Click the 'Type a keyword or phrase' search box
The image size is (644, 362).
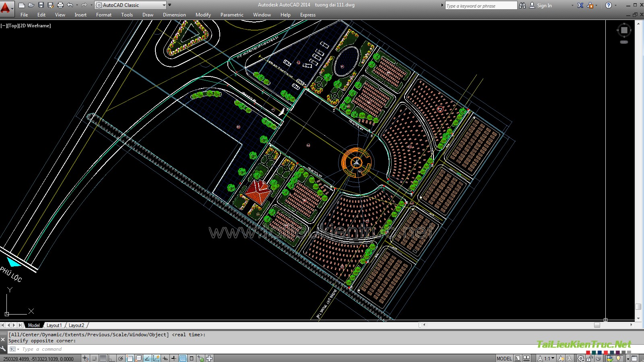tap(481, 6)
